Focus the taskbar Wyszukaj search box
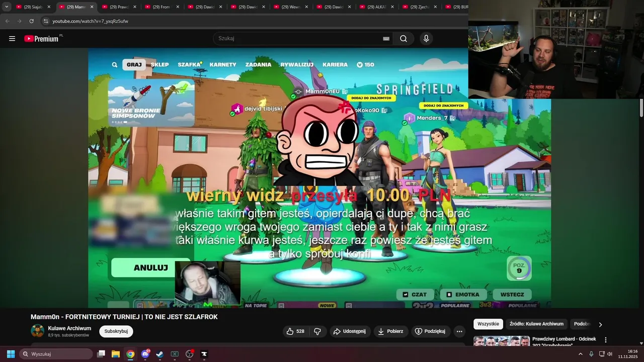 (56, 354)
